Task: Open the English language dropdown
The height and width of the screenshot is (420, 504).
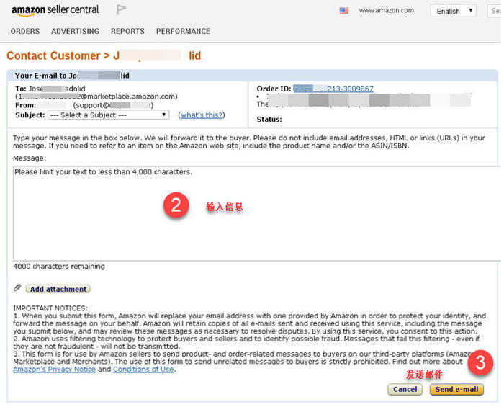Action: click(x=453, y=11)
